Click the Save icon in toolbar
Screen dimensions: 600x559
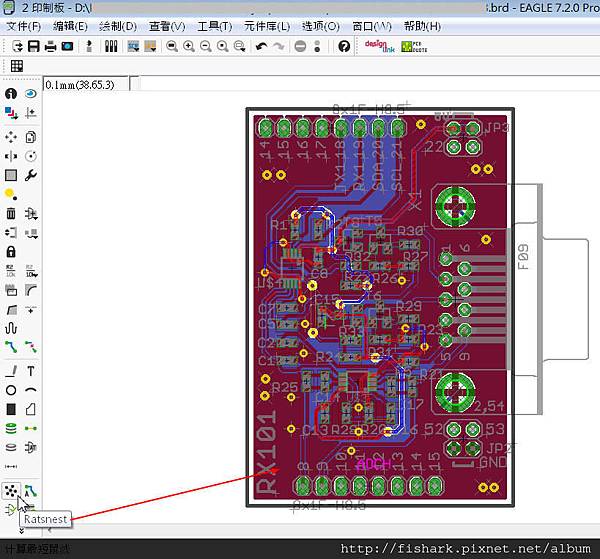[34, 46]
